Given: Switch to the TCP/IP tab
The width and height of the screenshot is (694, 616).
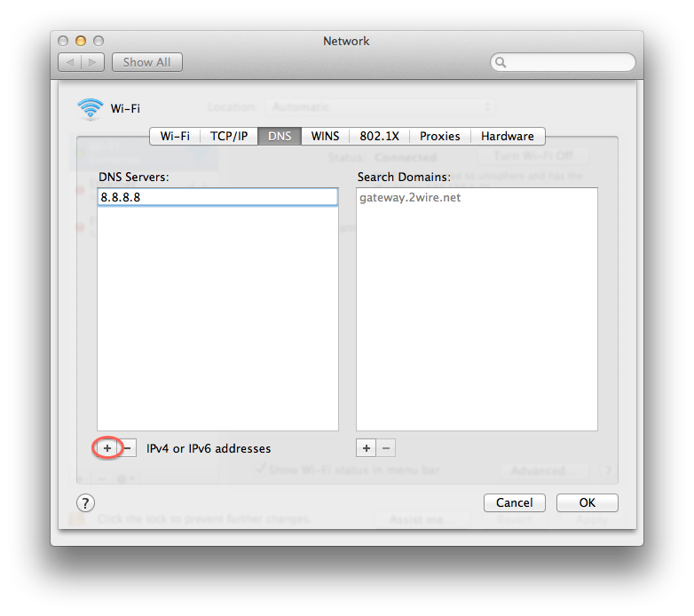Looking at the screenshot, I should click(x=229, y=137).
